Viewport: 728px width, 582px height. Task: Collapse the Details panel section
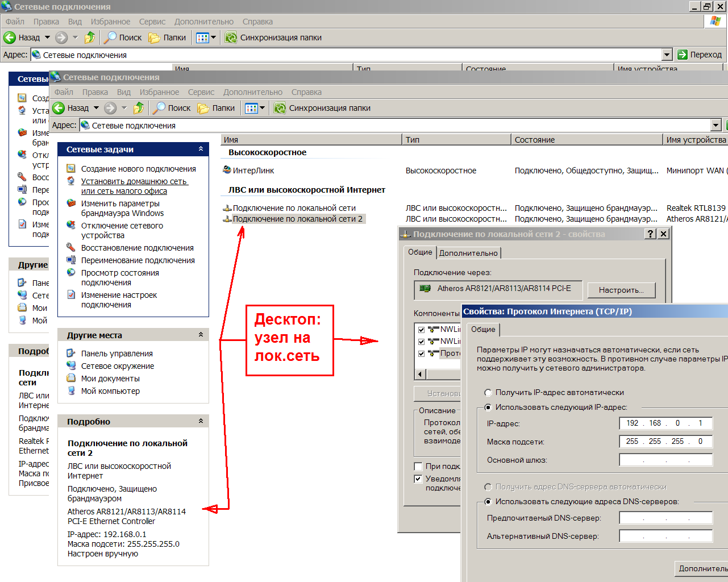pos(201,421)
